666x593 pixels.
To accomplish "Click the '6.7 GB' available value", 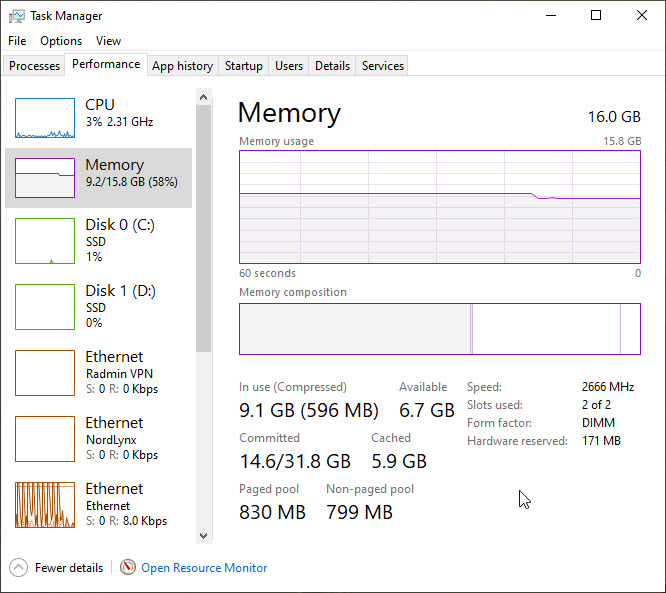I will [x=427, y=410].
